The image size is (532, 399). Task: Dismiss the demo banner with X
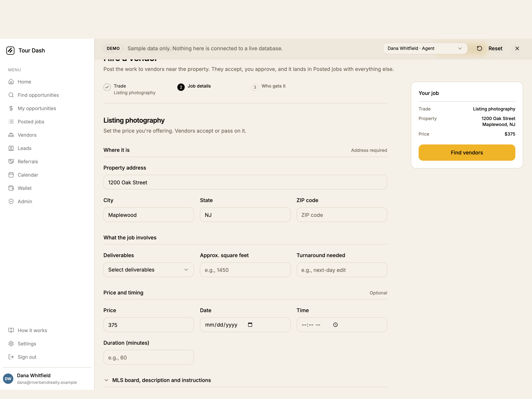pyautogui.click(x=517, y=48)
